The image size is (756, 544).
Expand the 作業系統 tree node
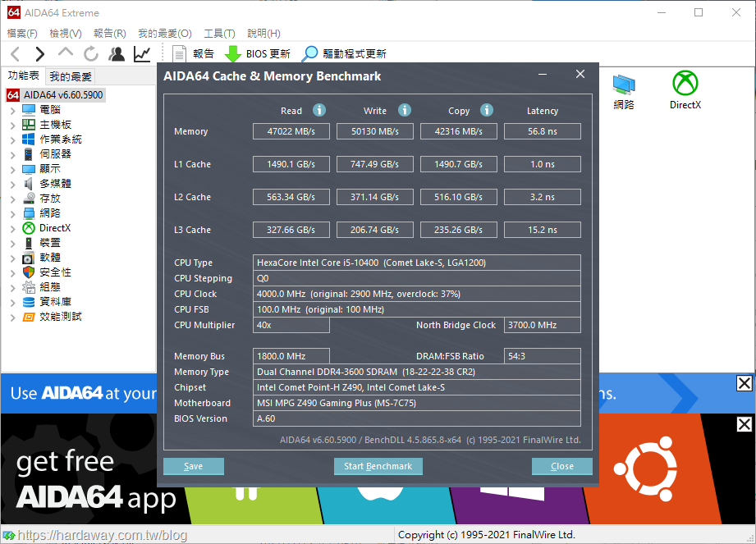[13, 139]
